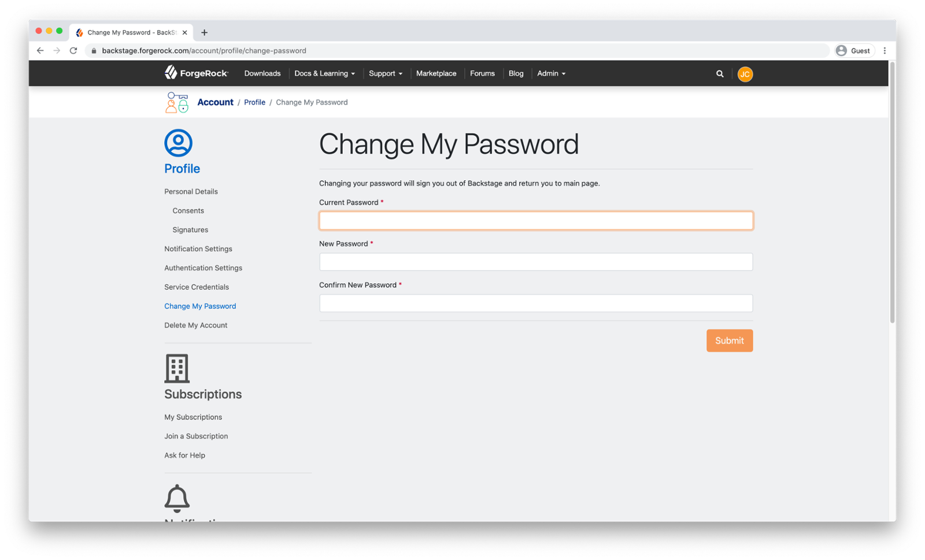The width and height of the screenshot is (925, 560).
Task: Click the Confirm New Password field
Action: pos(536,303)
